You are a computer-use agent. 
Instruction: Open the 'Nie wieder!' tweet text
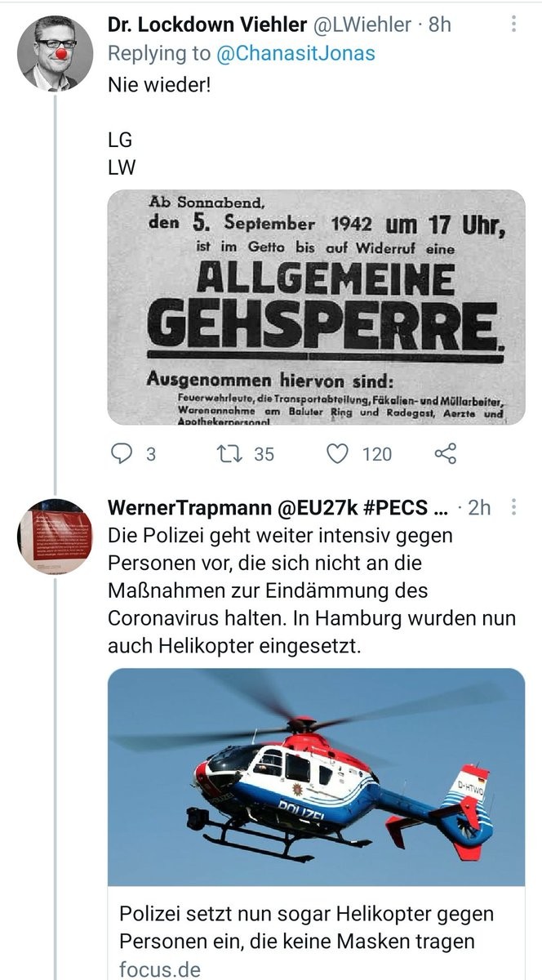(x=159, y=83)
